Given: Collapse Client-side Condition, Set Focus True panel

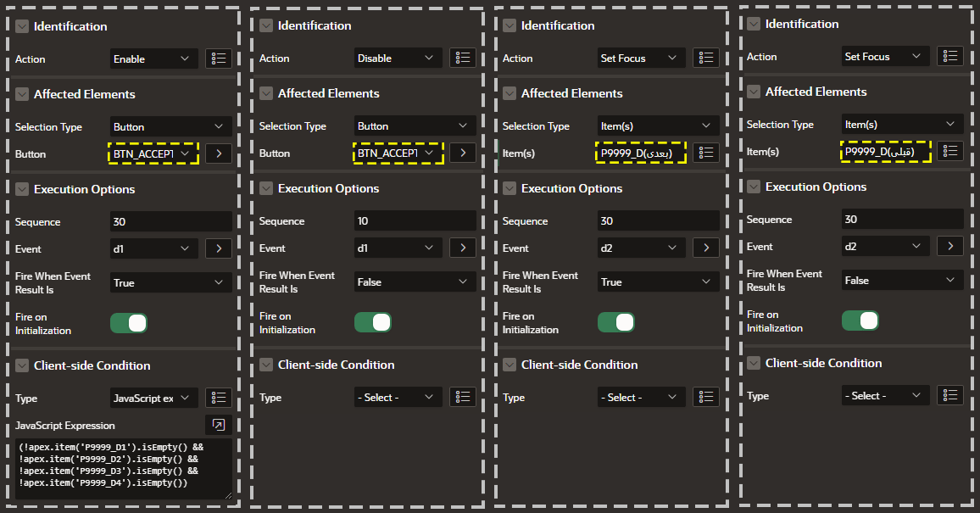Looking at the screenshot, I should pyautogui.click(x=509, y=365).
